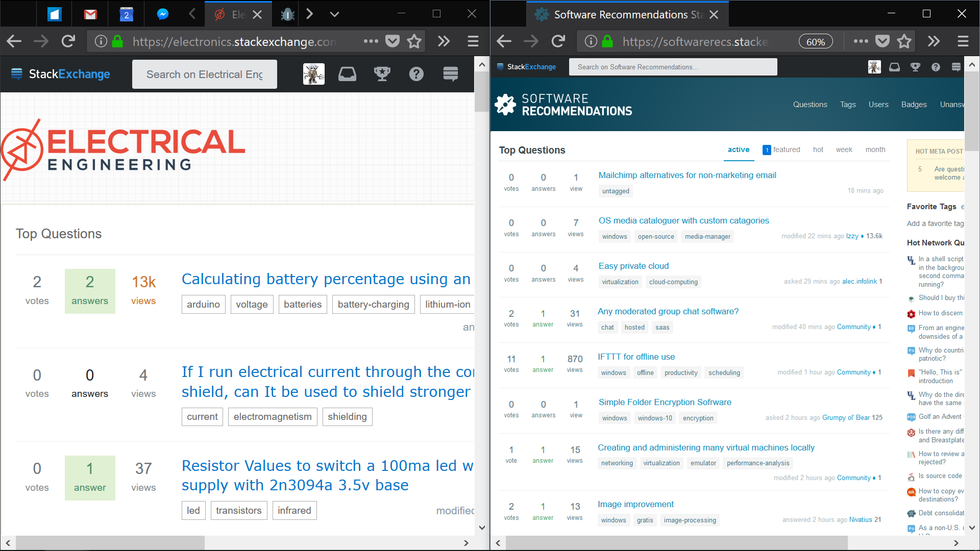The width and height of the screenshot is (980, 551).
Task: Reload the Software Recommendations page
Action: 558,41
